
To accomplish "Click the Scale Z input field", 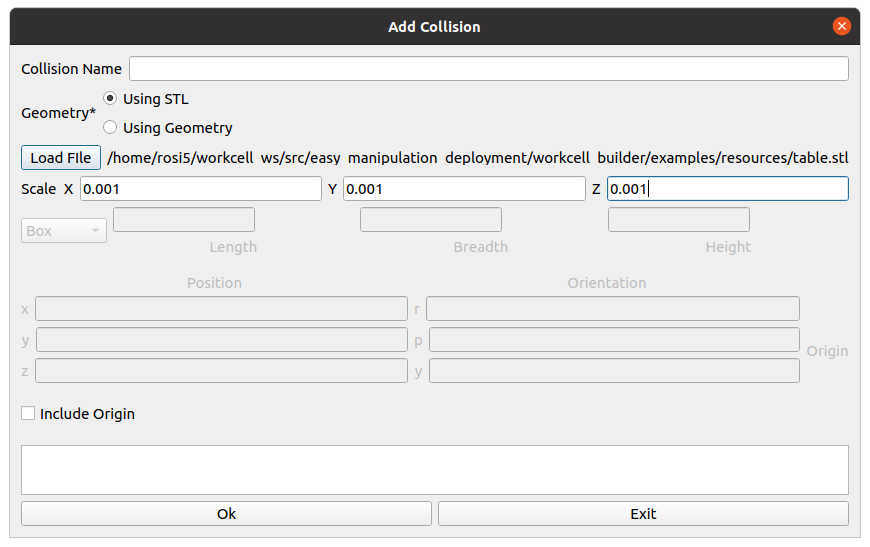I will point(727,189).
